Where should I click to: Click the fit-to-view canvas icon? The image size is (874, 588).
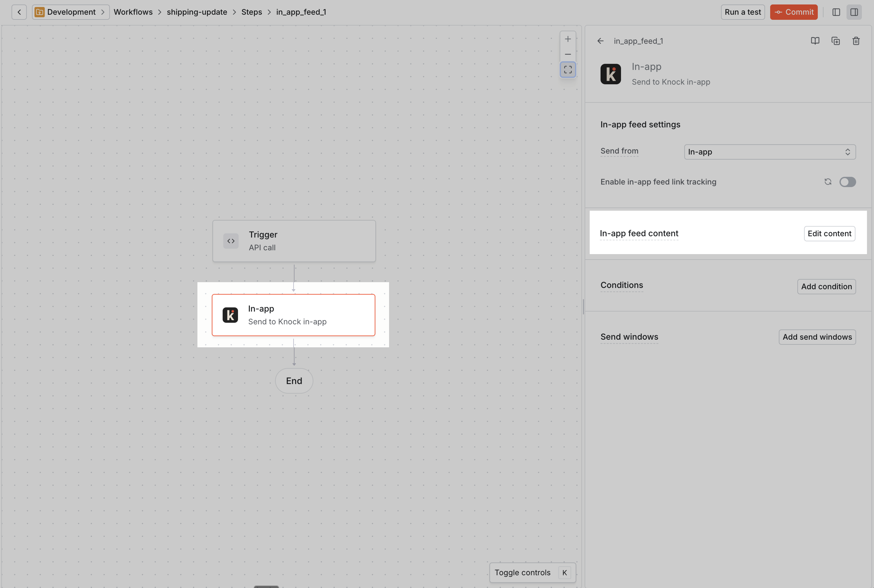568,69
